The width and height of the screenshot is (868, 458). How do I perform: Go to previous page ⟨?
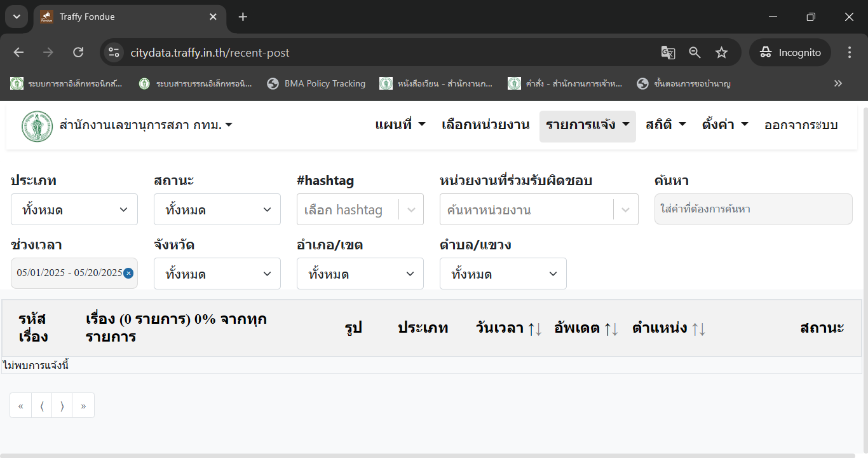click(x=42, y=406)
